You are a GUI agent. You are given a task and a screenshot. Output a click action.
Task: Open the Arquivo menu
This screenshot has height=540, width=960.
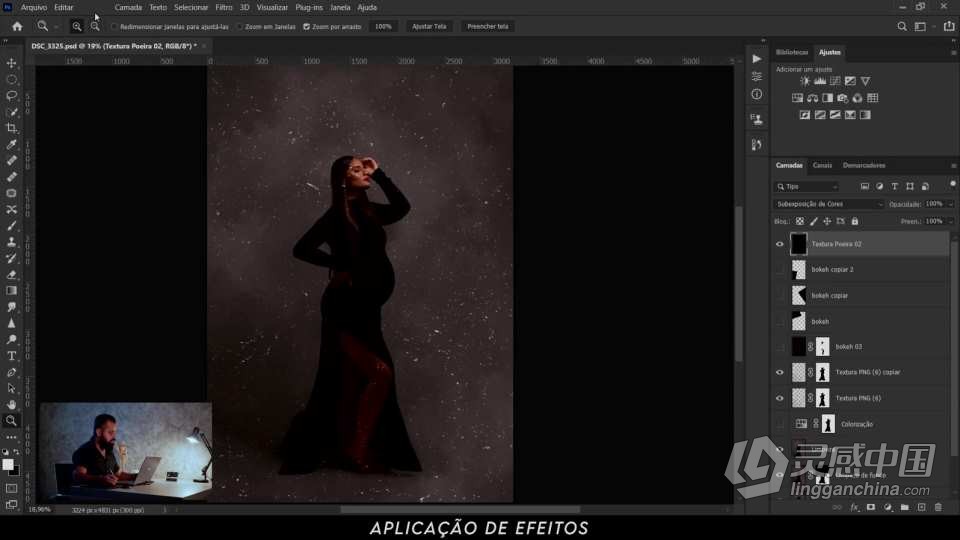[34, 7]
